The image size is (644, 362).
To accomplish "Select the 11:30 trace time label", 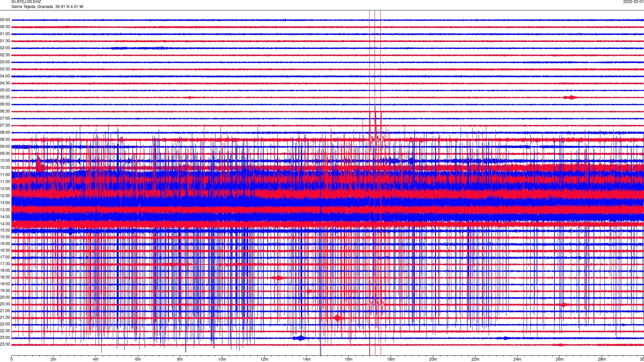I will (5, 182).
